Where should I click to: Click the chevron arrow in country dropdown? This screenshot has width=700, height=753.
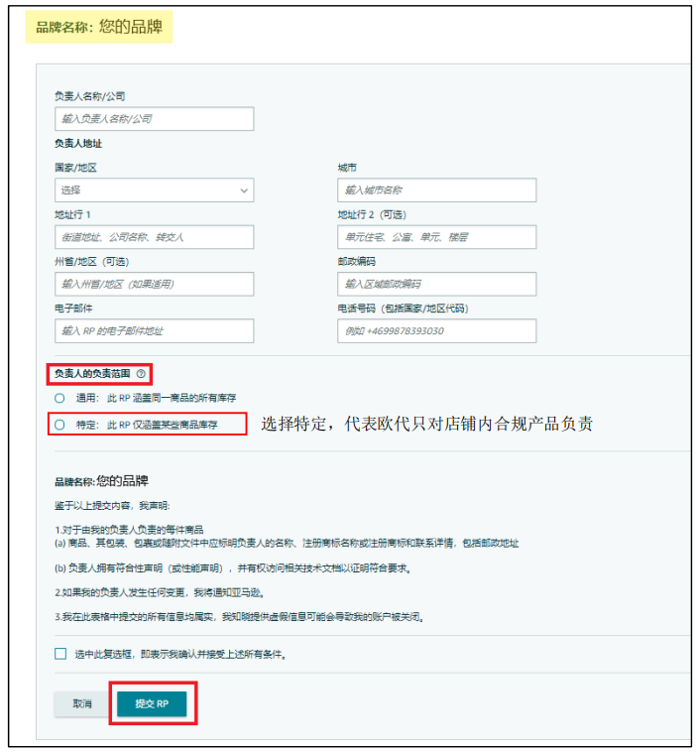(244, 190)
